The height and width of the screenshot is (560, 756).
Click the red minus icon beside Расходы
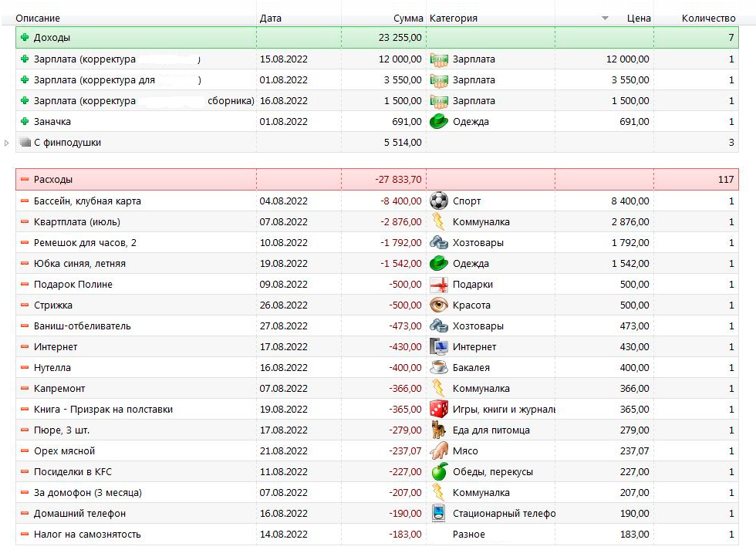25,179
